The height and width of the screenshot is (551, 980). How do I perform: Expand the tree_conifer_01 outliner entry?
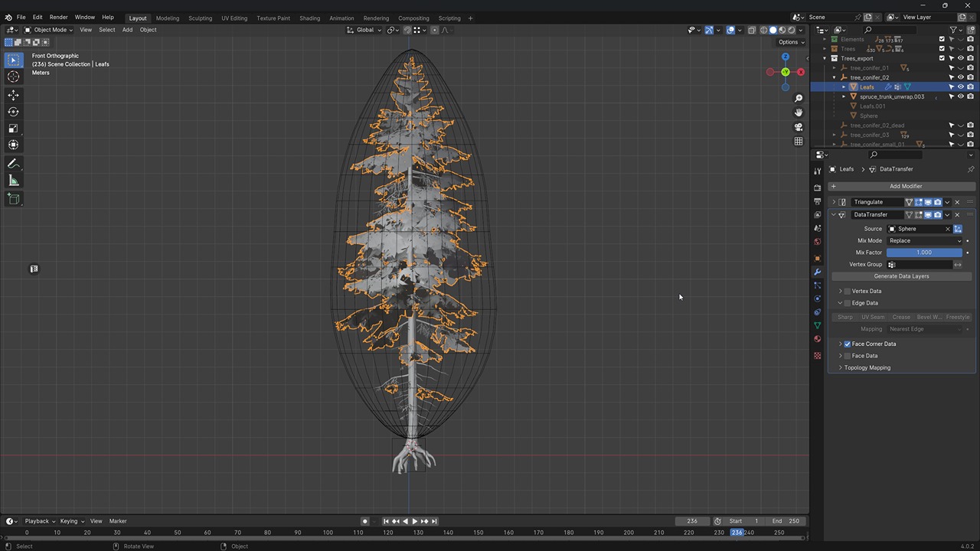click(835, 67)
